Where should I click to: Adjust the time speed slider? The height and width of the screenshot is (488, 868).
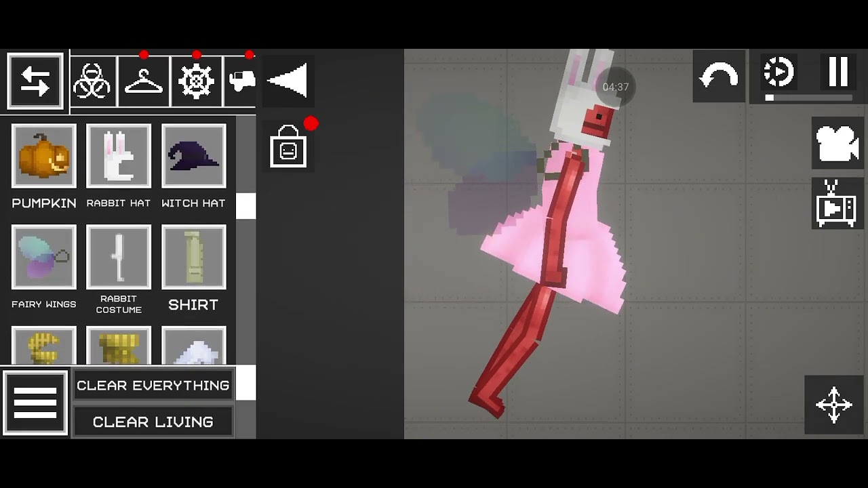(x=808, y=98)
